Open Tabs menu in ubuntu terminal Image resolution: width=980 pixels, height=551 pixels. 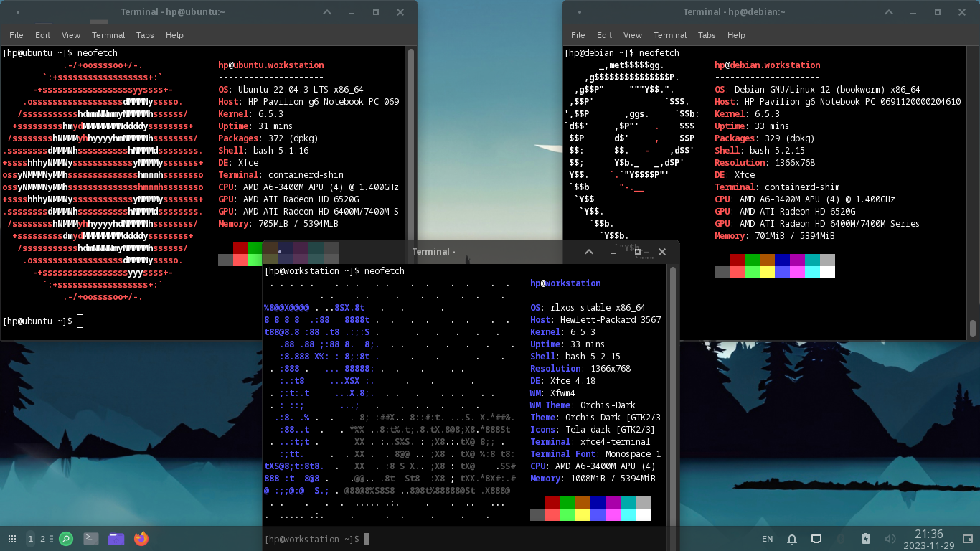tap(145, 35)
